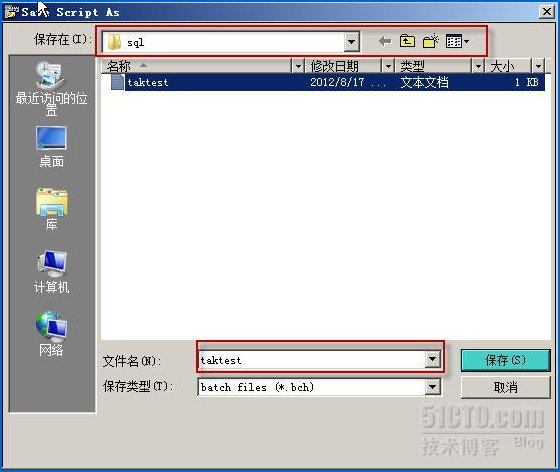Screen dimensions: 560x472
Task: Open the view menu icon
Action: 458,42
